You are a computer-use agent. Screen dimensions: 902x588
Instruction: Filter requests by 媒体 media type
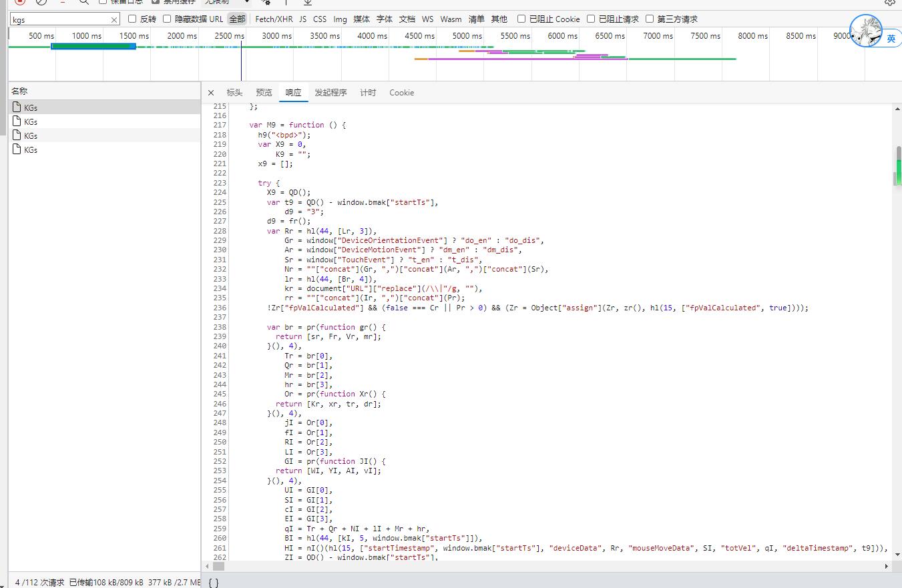click(361, 19)
